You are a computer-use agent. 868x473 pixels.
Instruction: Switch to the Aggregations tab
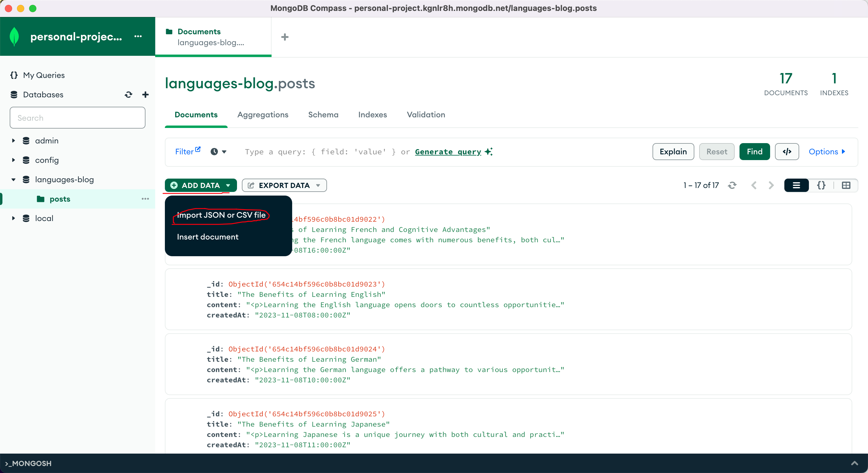[x=262, y=115]
